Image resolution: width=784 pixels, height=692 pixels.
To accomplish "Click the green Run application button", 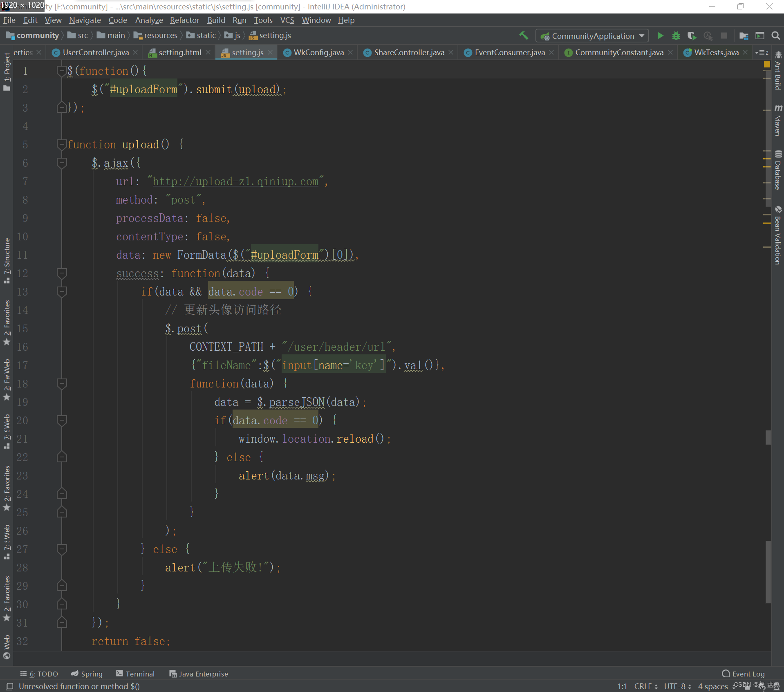I will (x=660, y=36).
